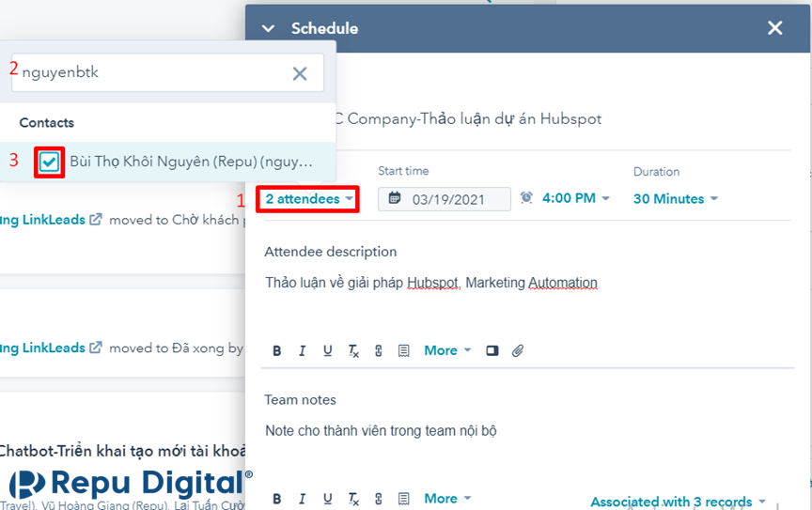Click external-link icon in 'Chờ khách' row
The height and width of the screenshot is (510, 812).
(96, 219)
